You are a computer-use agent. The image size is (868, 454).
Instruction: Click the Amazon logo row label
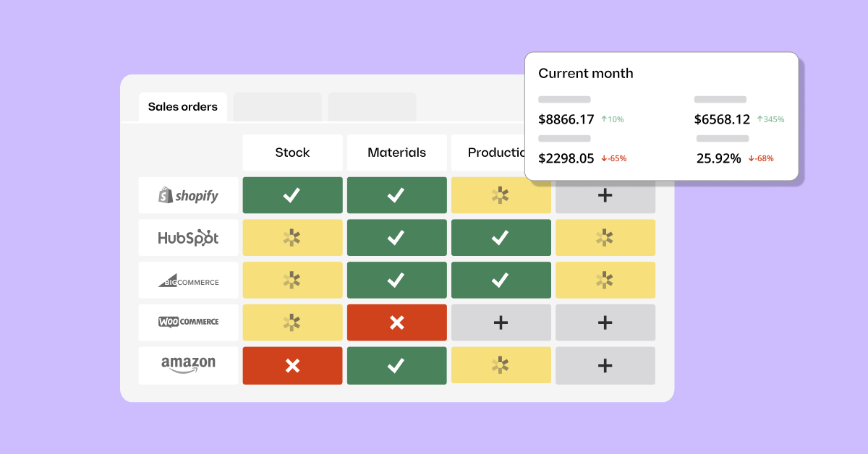(x=188, y=364)
